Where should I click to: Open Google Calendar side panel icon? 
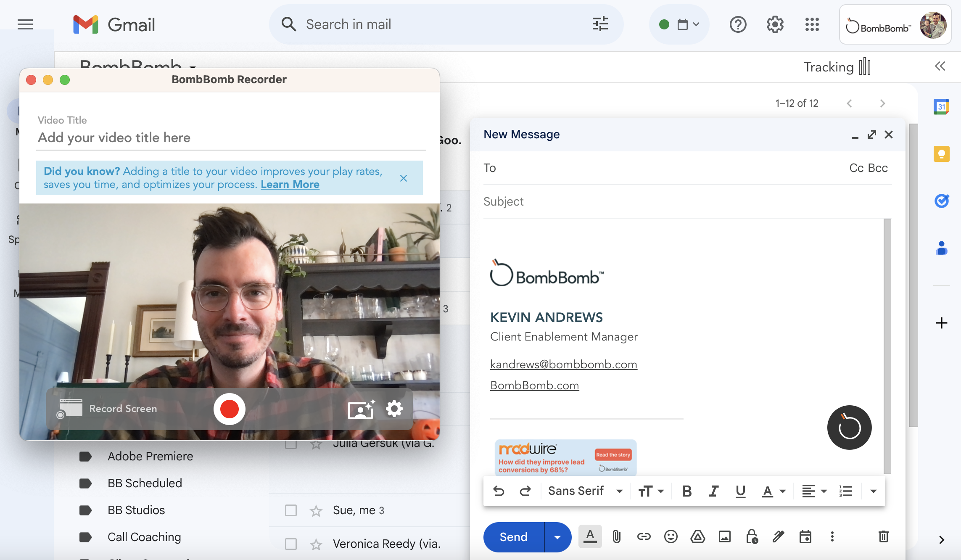point(941,107)
